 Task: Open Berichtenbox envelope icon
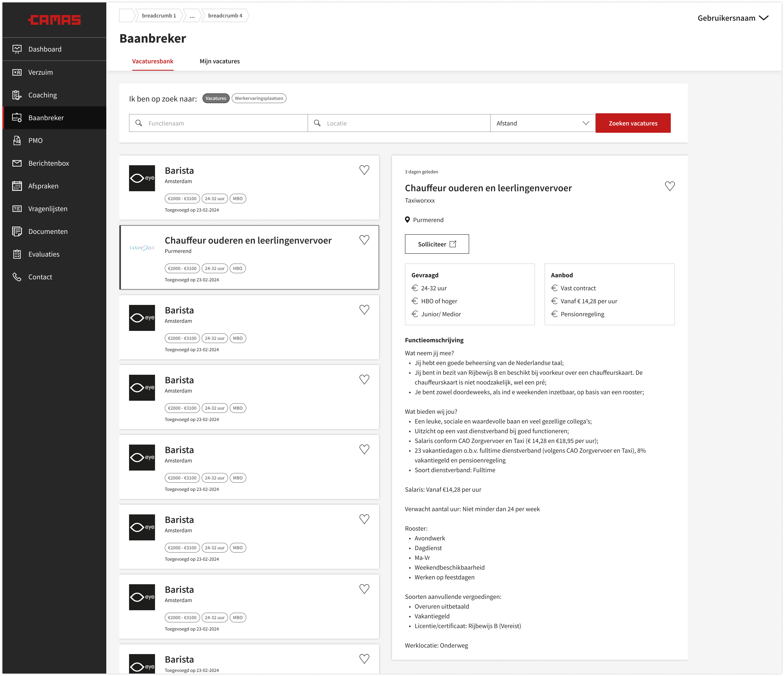point(17,163)
